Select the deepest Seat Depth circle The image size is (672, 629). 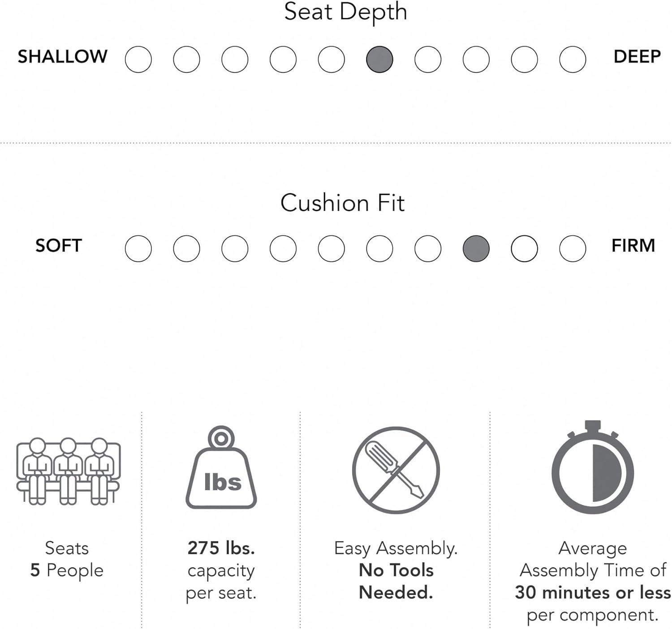click(x=573, y=60)
